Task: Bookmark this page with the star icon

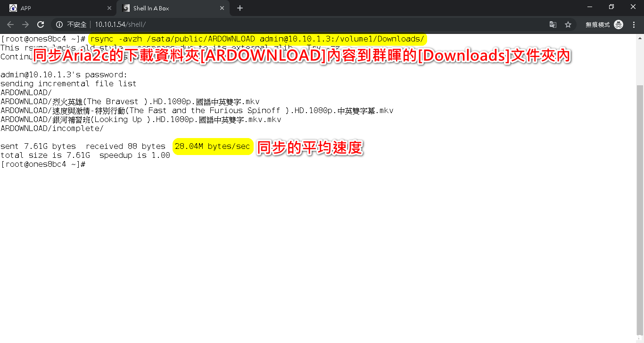Action: pyautogui.click(x=568, y=24)
